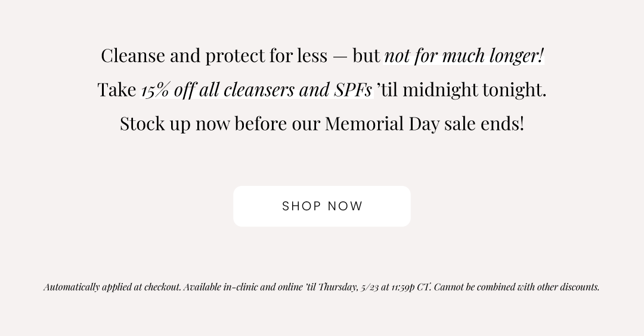Click the "Automatically applied at checkout." fine print
This screenshot has width=644, height=336.
(112, 287)
